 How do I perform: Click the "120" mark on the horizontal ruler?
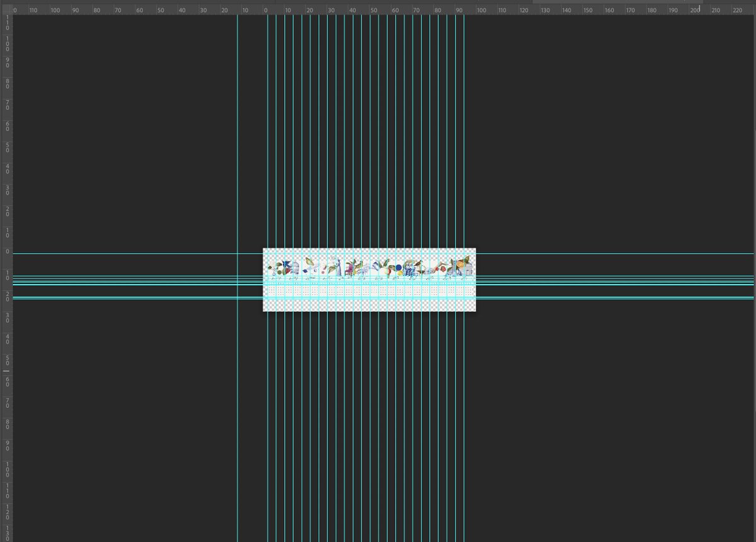pyautogui.click(x=524, y=11)
